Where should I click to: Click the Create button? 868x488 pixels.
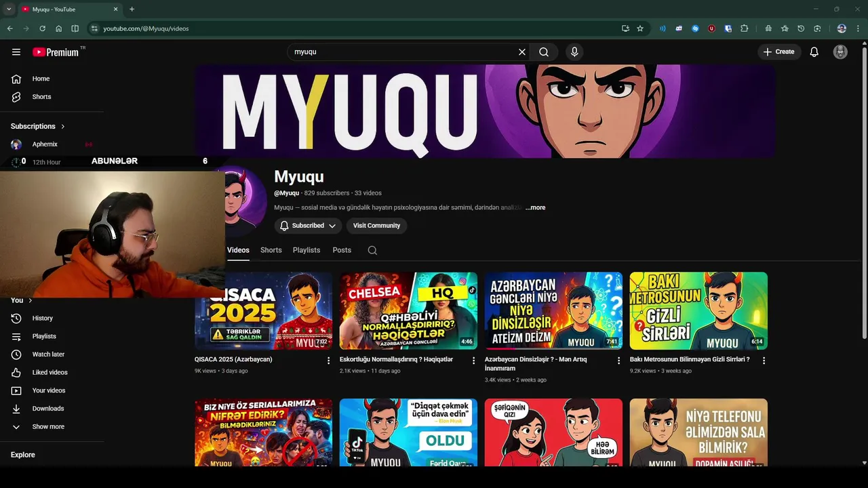[x=779, y=52]
